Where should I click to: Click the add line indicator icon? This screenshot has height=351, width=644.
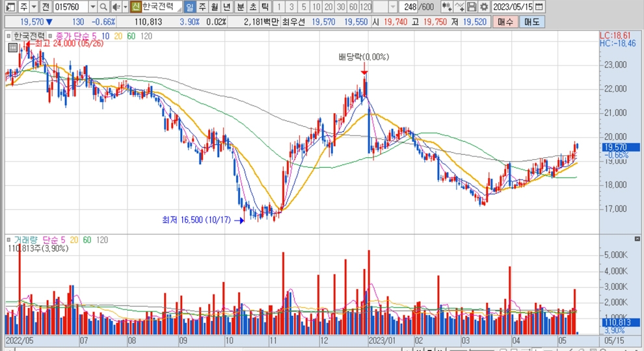coord(460,6)
